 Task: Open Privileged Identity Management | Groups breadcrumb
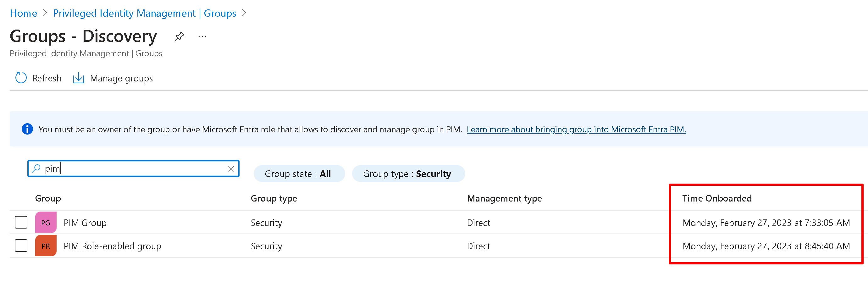[x=145, y=13]
